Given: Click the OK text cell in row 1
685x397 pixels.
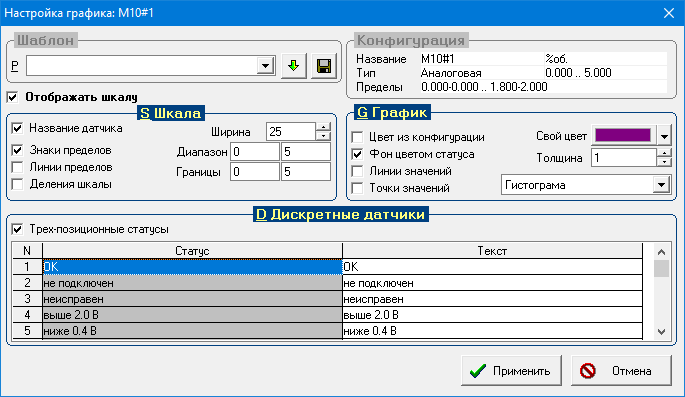Looking at the screenshot, I should tap(492, 266).
